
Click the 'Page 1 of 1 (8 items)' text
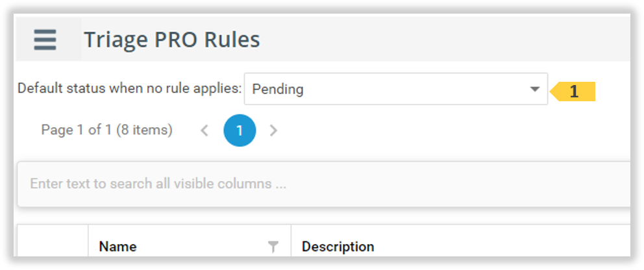click(106, 130)
